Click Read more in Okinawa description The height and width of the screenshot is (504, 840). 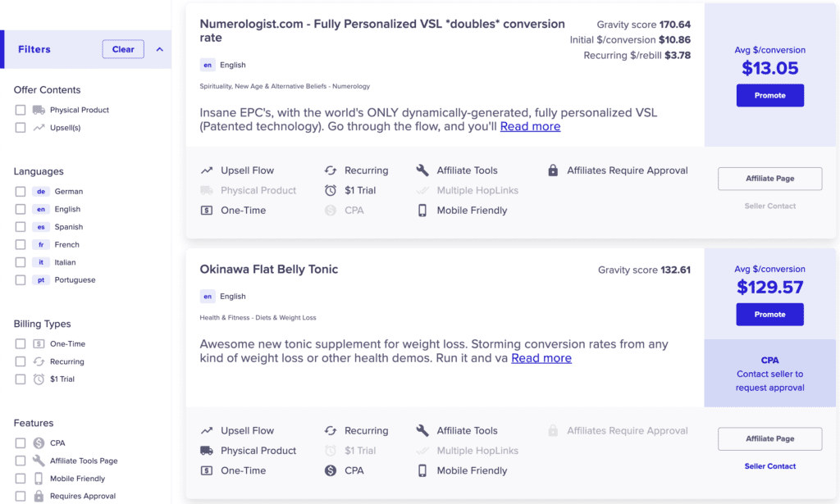[x=541, y=358]
